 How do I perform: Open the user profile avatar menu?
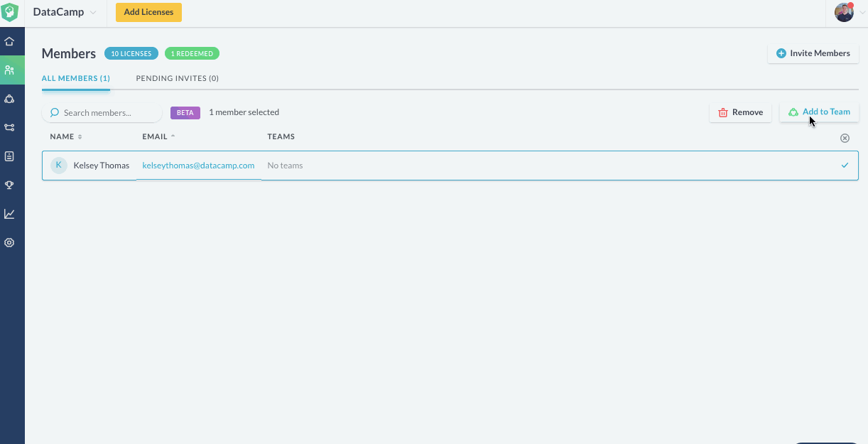[x=848, y=12]
